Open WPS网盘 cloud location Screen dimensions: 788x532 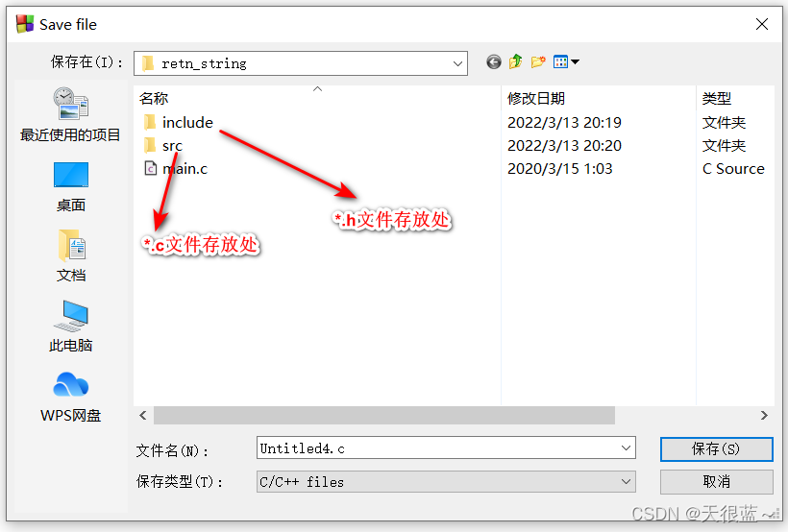[70, 397]
